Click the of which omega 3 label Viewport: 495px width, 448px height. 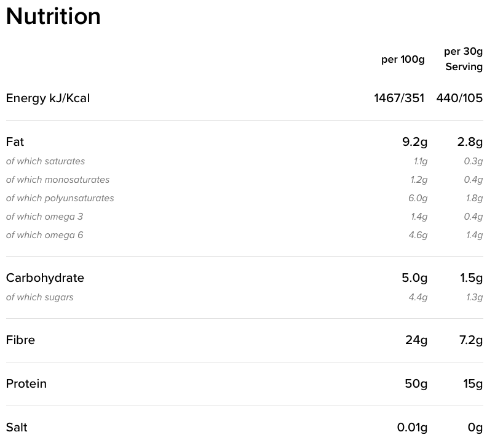44,217
